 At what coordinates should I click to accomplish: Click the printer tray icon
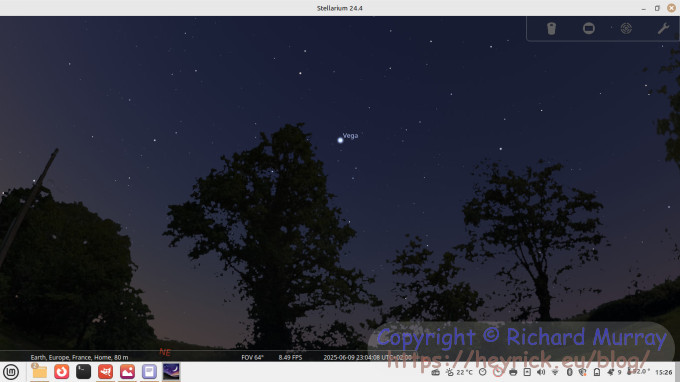[513, 372]
